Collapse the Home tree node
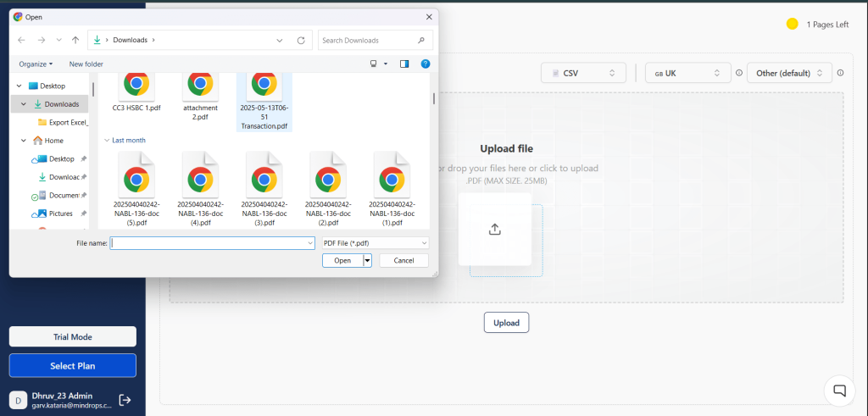This screenshot has width=868, height=416. point(23,141)
